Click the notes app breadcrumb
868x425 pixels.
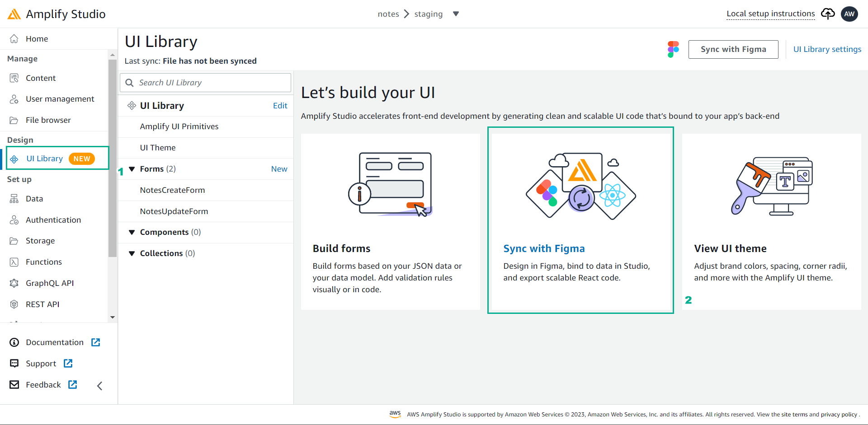[388, 14]
